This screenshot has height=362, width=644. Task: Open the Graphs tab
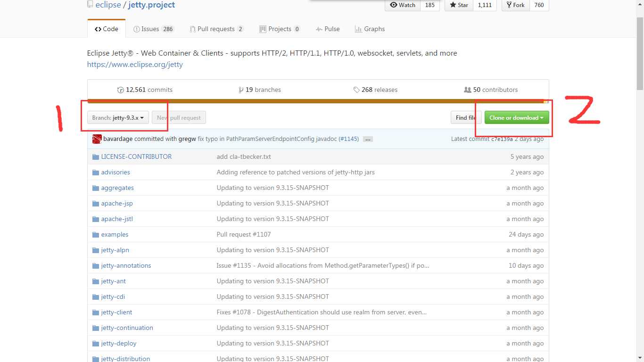click(x=370, y=29)
